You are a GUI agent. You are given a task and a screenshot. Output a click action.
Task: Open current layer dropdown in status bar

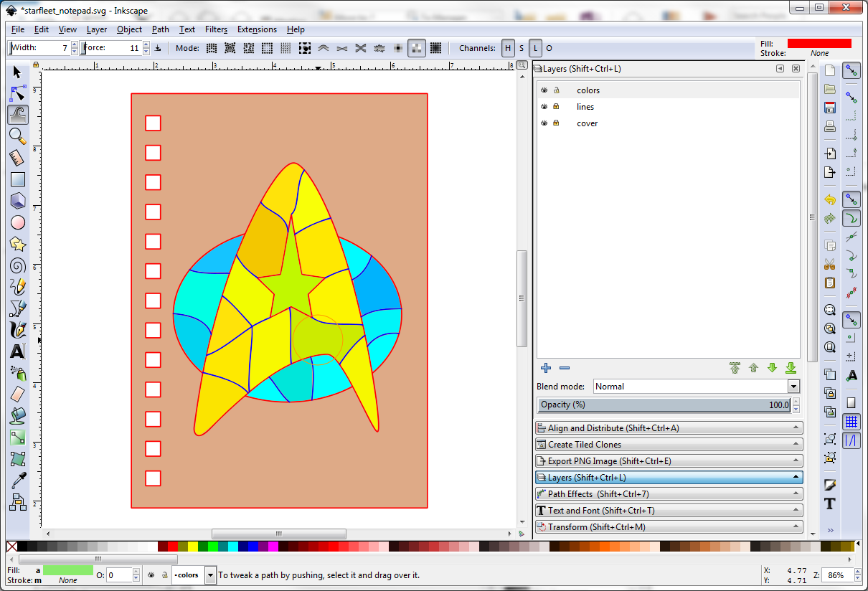pos(210,575)
